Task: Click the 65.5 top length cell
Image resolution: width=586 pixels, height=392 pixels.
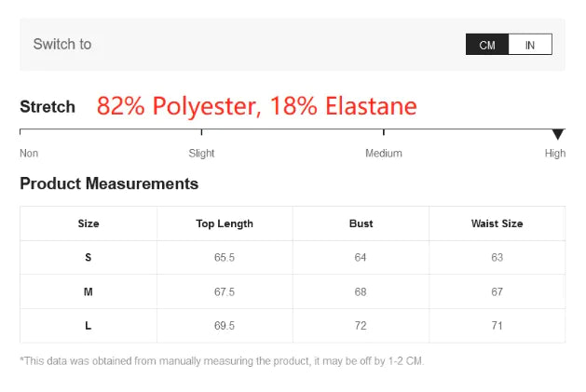Action: (225, 258)
